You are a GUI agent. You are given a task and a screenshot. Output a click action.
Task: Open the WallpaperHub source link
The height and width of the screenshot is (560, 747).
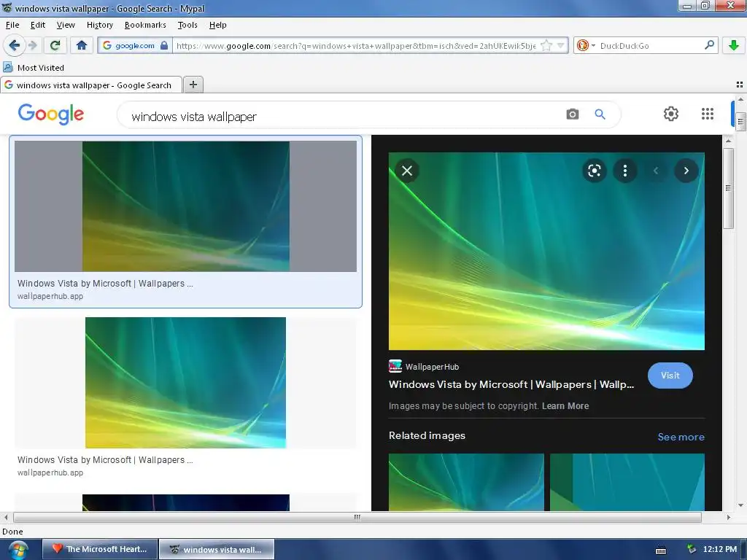pos(424,366)
